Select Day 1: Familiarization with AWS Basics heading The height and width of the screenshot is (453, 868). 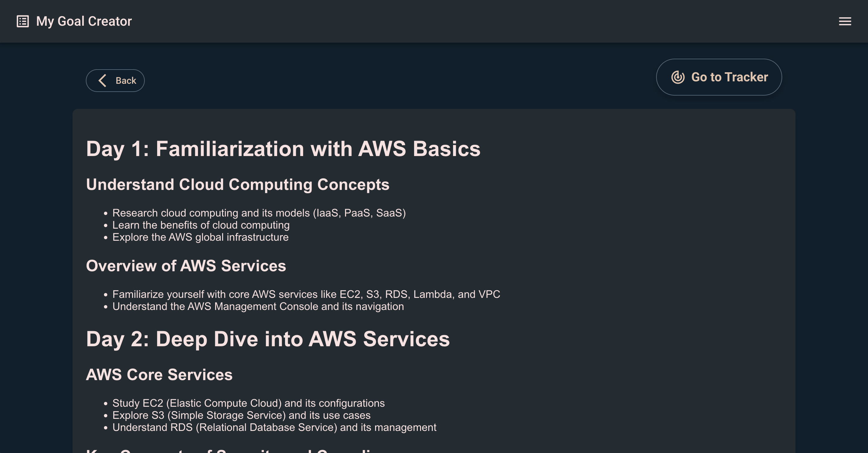[x=283, y=149]
